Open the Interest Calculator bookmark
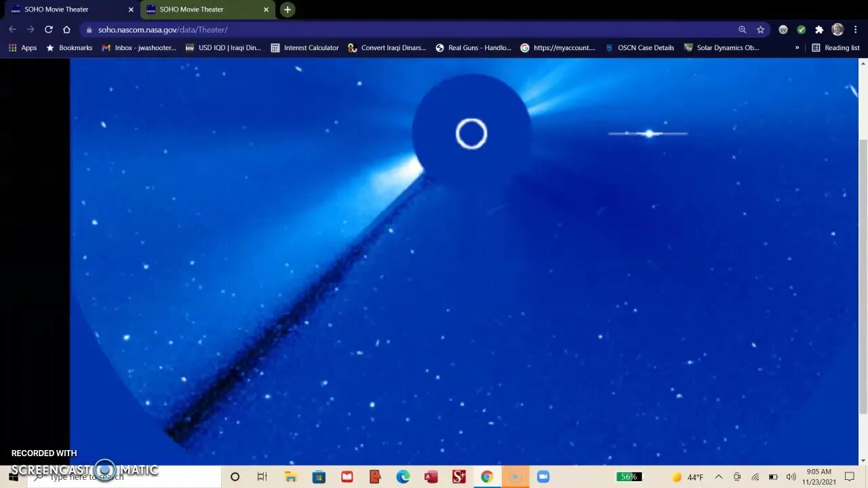 coord(304,48)
